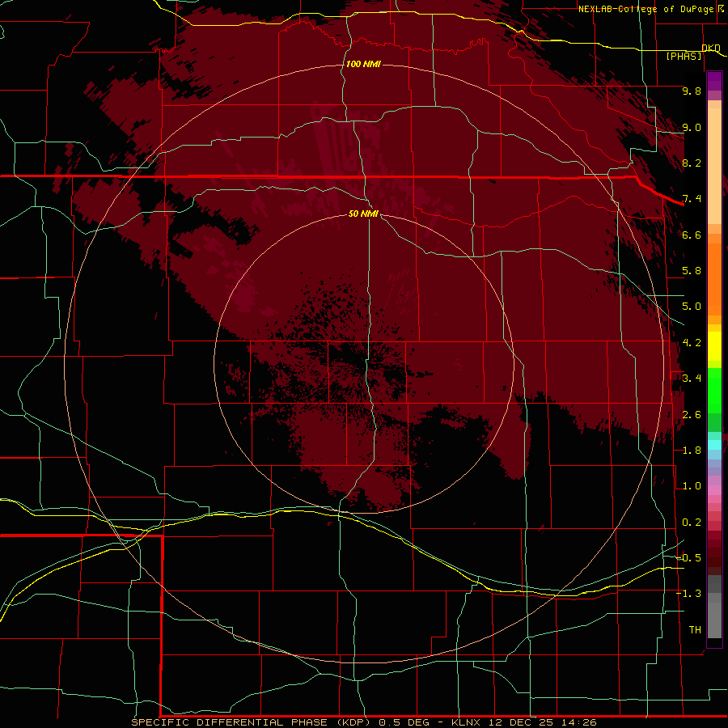Click the 6.6 value on the color scale

(x=692, y=235)
